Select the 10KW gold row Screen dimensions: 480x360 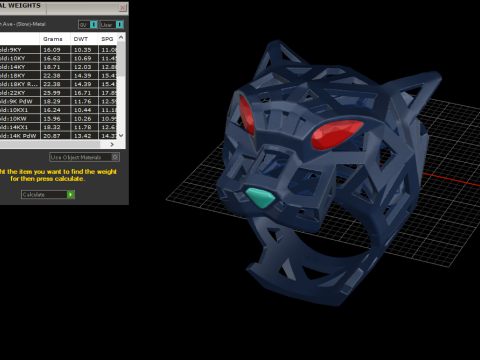pyautogui.click(x=58, y=119)
